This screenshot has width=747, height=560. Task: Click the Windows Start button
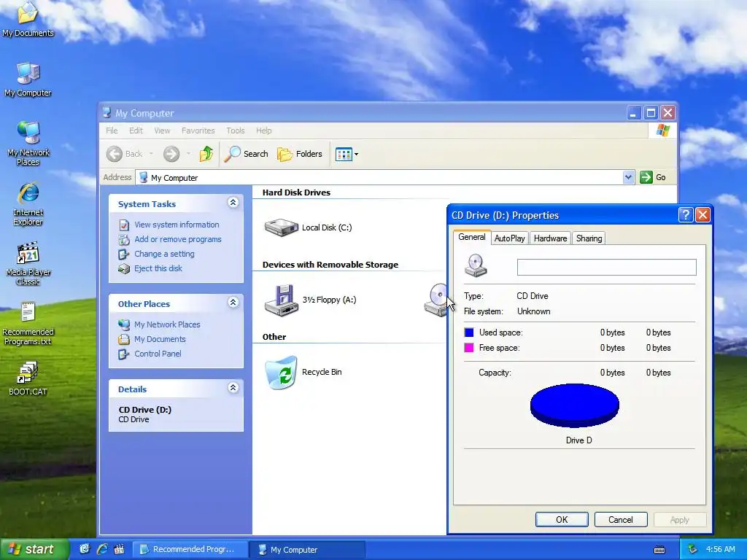tap(34, 549)
